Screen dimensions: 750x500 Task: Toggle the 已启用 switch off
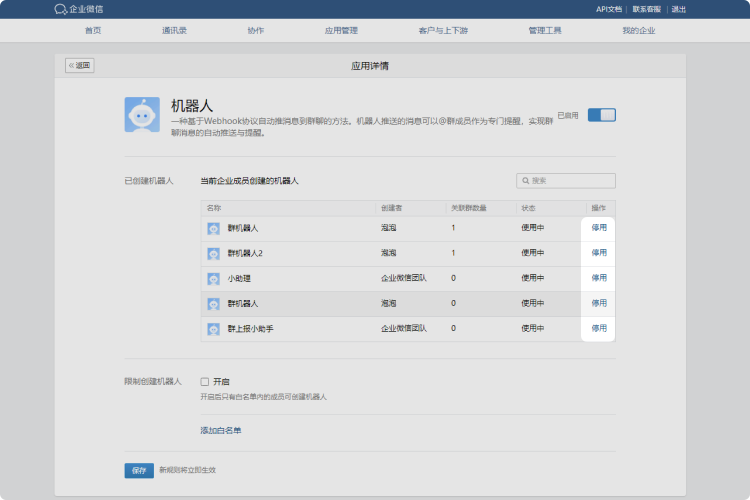[601, 115]
